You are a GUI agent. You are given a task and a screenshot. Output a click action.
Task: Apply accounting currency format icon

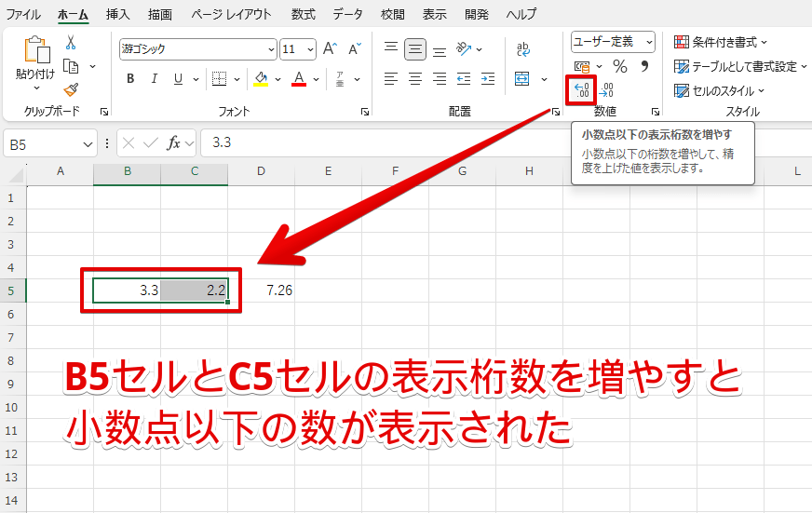(x=582, y=66)
